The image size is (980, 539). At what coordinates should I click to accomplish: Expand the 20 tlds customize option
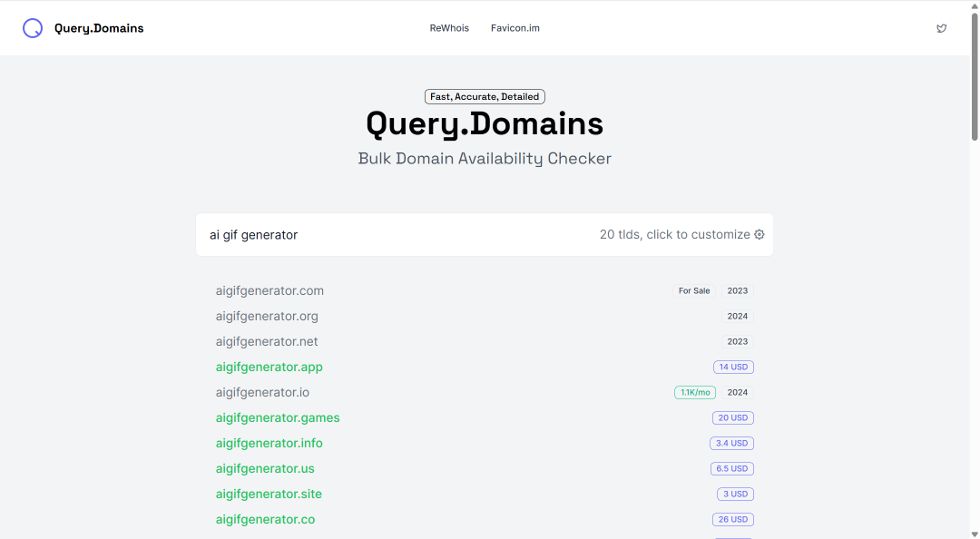click(x=681, y=234)
